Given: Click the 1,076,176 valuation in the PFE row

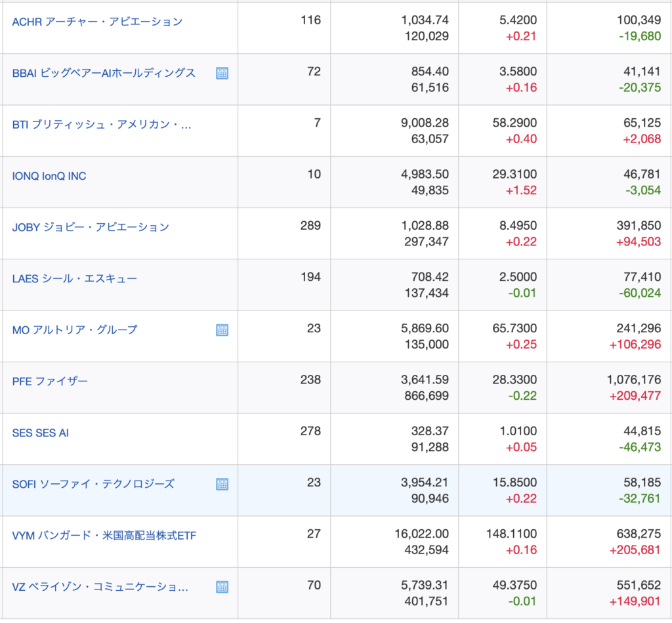Looking at the screenshot, I should [634, 380].
